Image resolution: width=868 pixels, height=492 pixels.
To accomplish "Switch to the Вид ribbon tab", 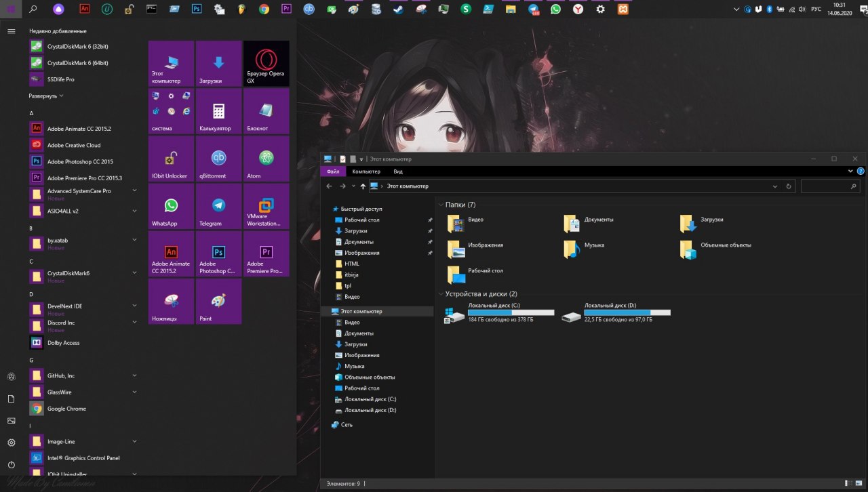I will pyautogui.click(x=398, y=171).
